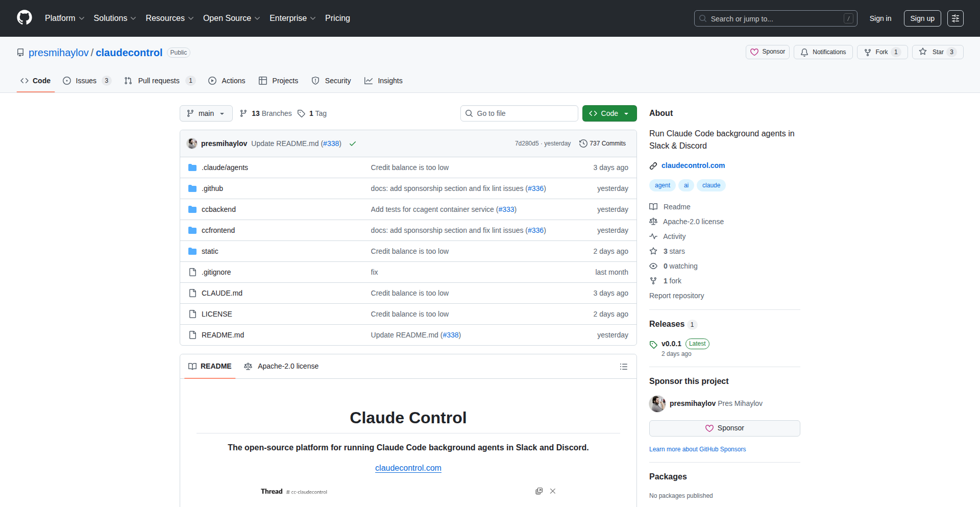The image size is (980, 507).
Task: View the 1 Tag link
Action: [312, 113]
